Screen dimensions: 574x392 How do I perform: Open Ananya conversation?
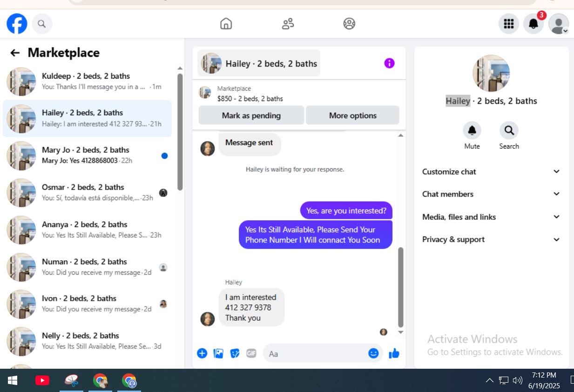88,230
